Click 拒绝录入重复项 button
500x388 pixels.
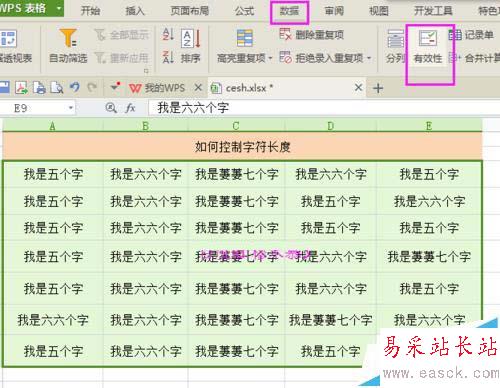pyautogui.click(x=321, y=58)
